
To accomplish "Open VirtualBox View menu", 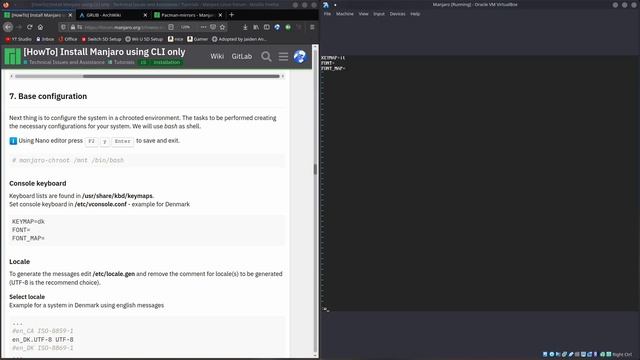I will (x=363, y=14).
